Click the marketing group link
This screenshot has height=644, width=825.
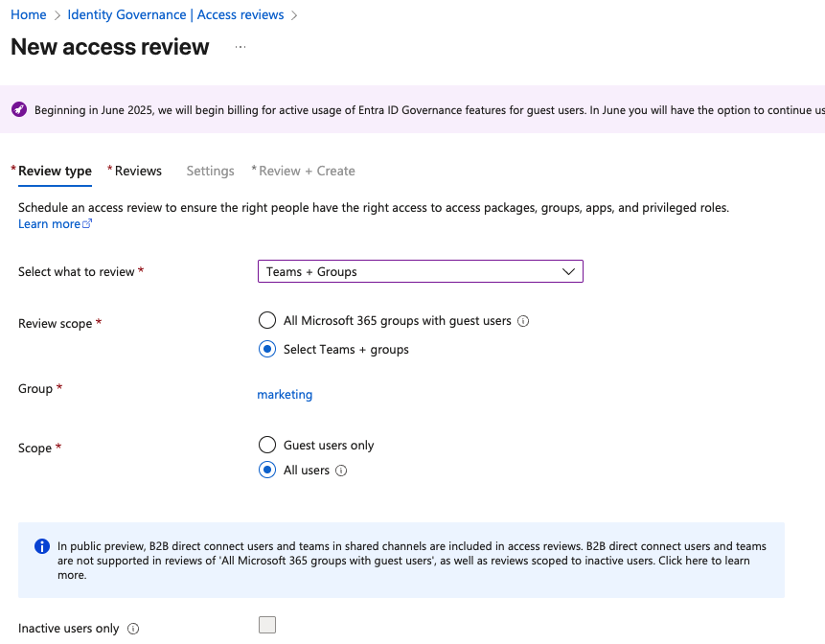[x=285, y=395]
